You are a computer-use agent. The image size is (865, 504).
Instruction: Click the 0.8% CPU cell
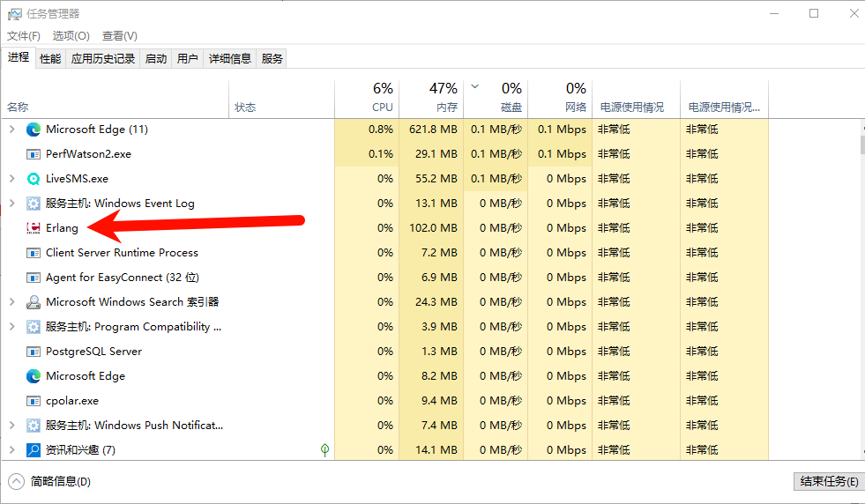coord(366,130)
